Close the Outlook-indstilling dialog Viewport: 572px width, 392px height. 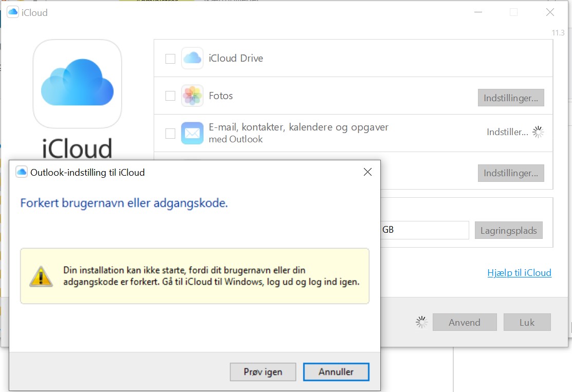coord(367,172)
